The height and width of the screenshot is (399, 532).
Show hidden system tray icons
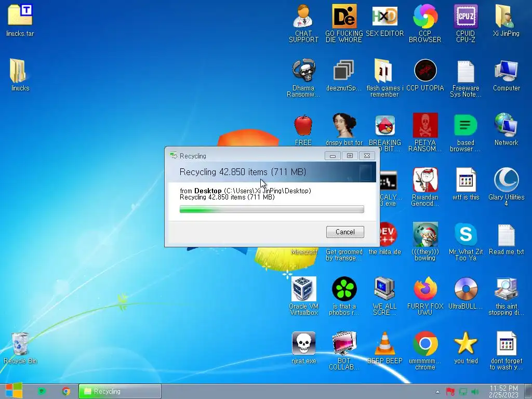pyautogui.click(x=437, y=392)
